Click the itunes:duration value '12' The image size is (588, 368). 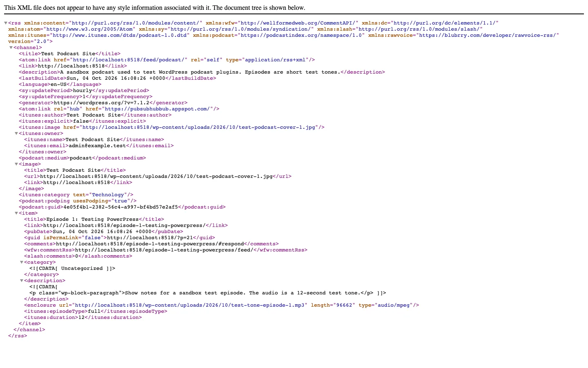(81, 317)
